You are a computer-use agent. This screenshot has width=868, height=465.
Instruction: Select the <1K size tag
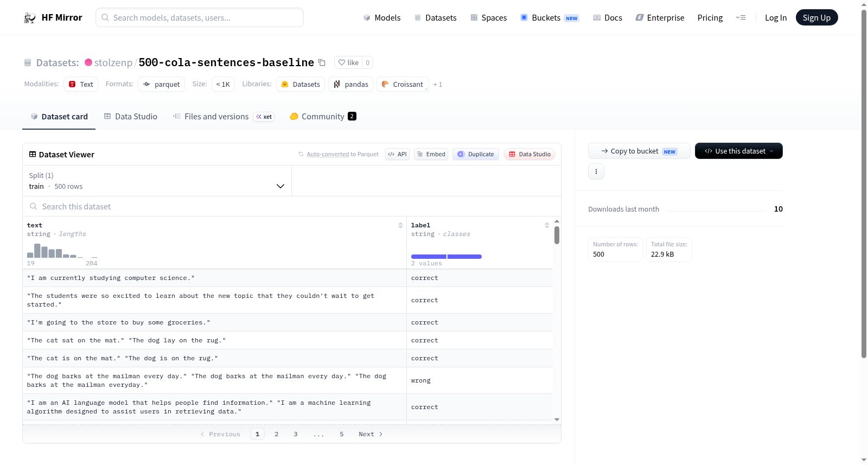[x=223, y=84]
